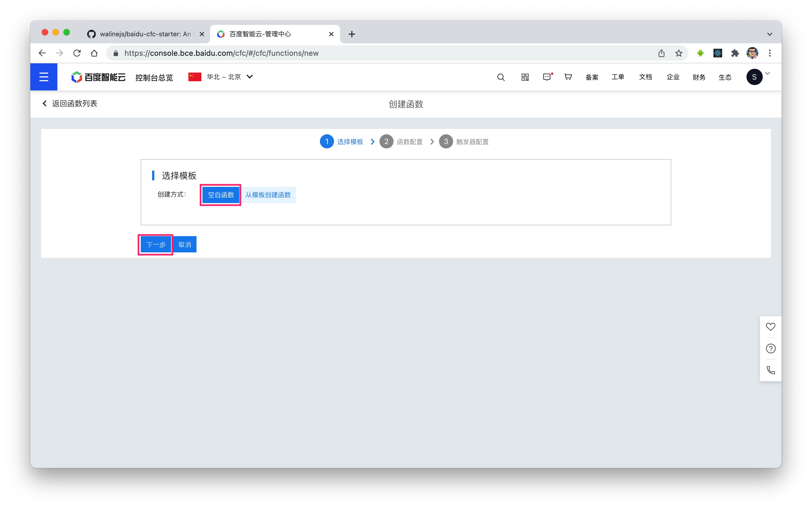Open the products grid icon in top bar

pos(525,77)
